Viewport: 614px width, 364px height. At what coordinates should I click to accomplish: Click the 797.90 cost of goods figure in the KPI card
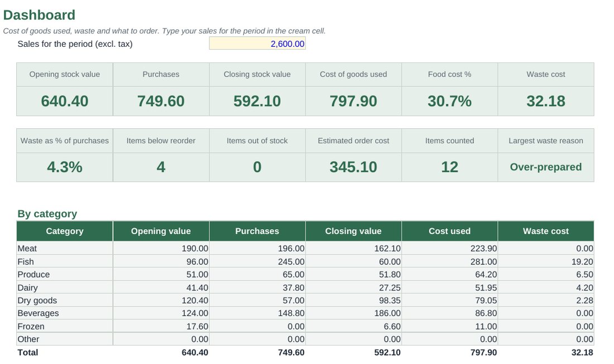tap(353, 101)
